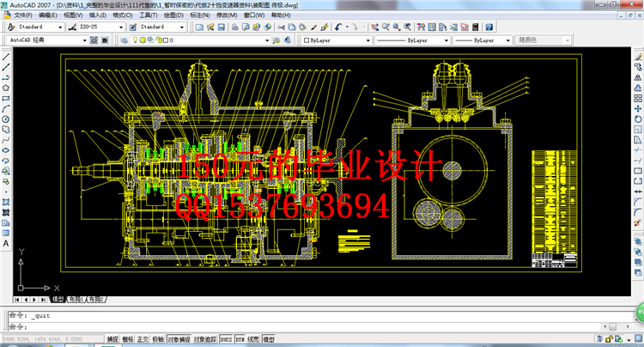Expand the undo history dropdown arrow
The height and width of the screenshot is (347, 644).
click(347, 27)
